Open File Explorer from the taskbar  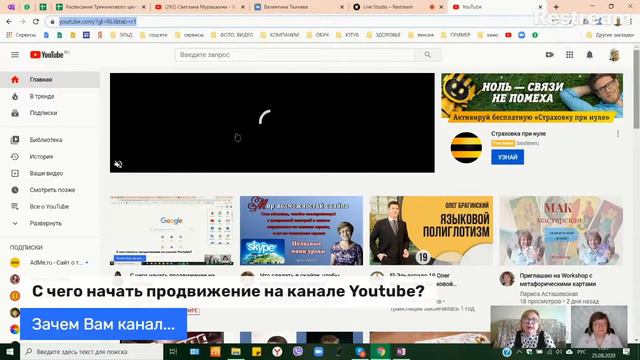point(236,351)
